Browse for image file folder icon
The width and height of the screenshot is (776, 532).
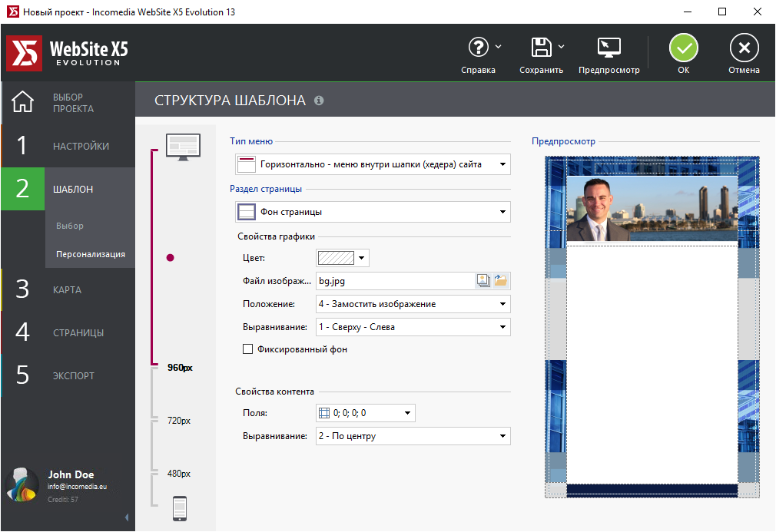(x=501, y=281)
